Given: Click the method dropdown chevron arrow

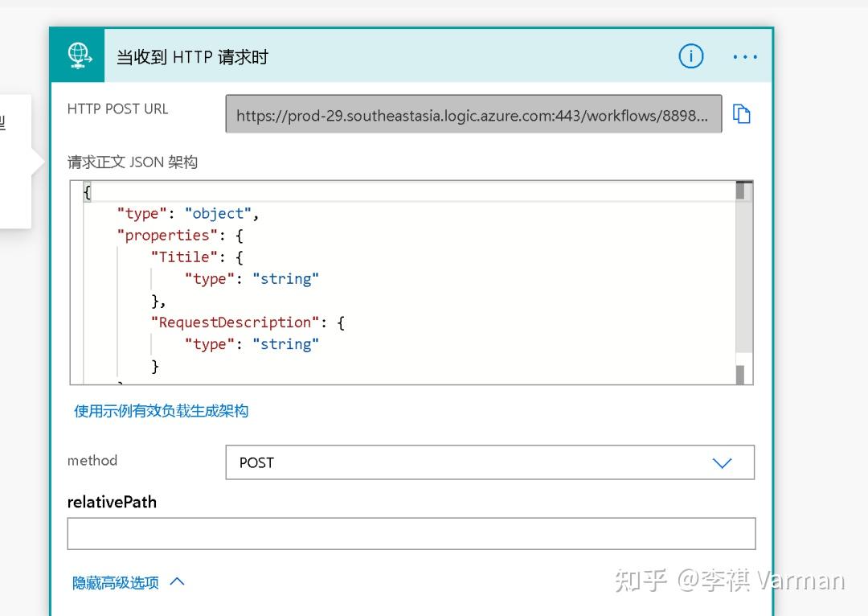Looking at the screenshot, I should point(722,463).
